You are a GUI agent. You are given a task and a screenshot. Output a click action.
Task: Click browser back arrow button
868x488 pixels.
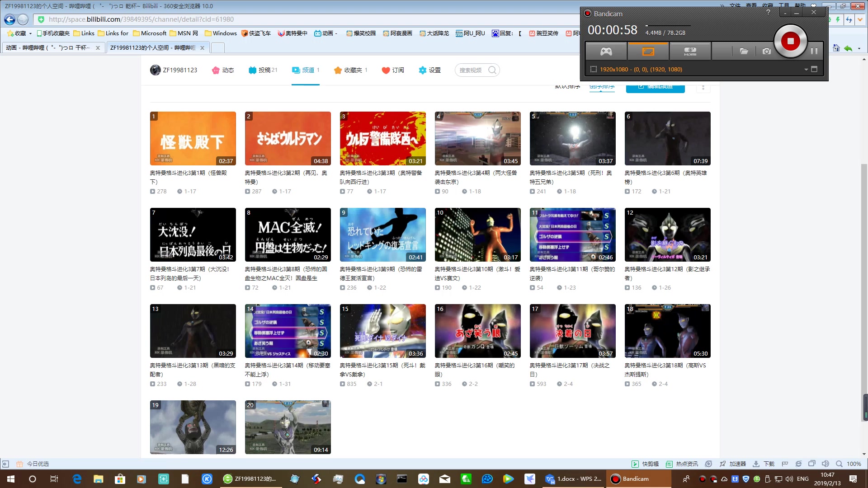tap(9, 19)
